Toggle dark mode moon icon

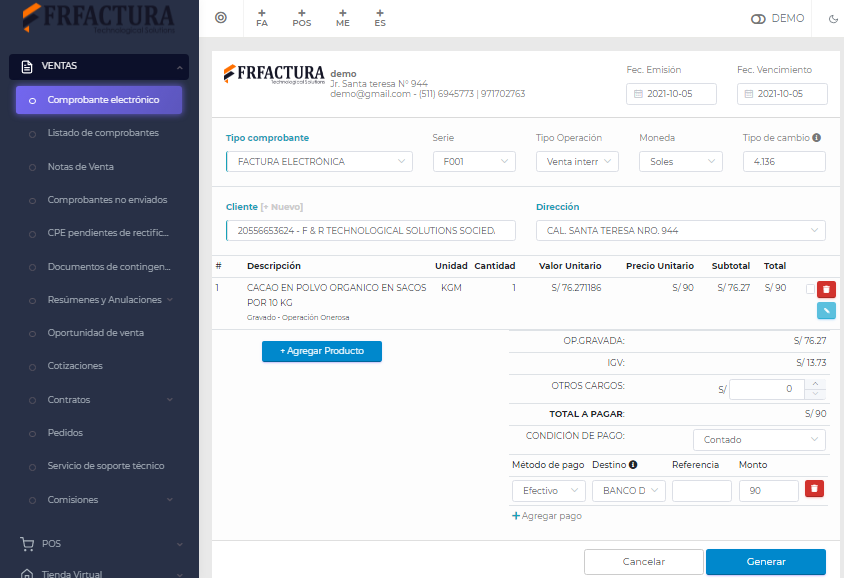coord(833,19)
